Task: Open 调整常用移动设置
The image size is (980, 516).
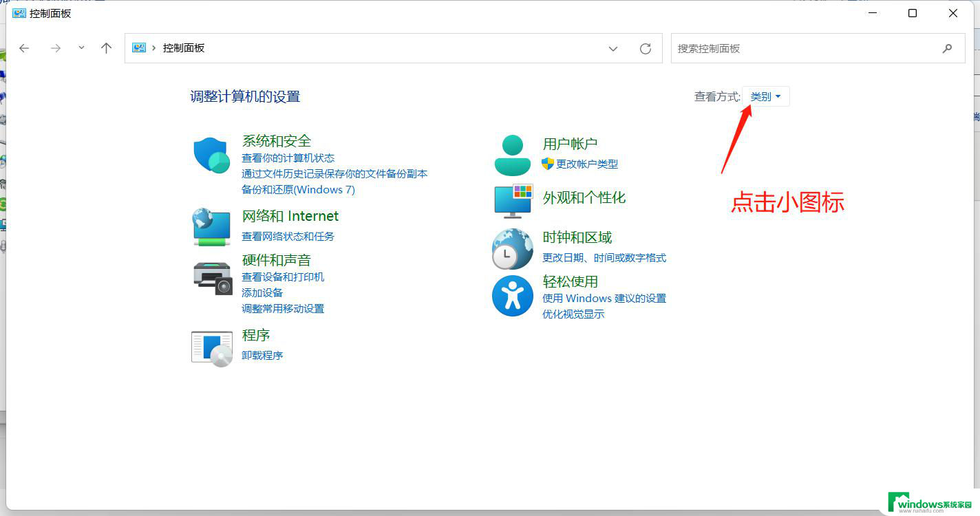Action: click(283, 308)
